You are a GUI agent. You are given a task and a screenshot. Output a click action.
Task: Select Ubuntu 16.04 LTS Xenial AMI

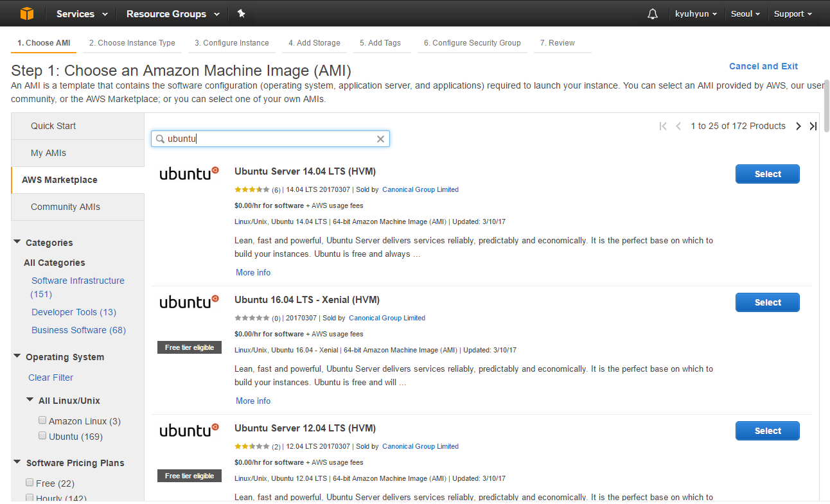click(x=768, y=302)
